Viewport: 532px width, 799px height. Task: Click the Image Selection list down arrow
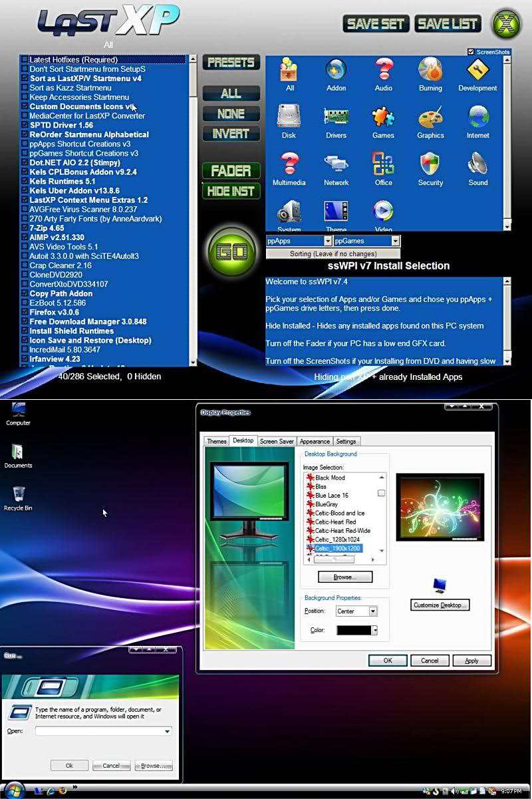pos(382,551)
